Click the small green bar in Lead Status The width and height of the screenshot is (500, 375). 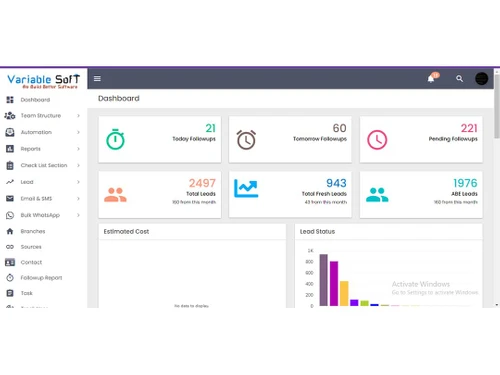pos(365,303)
